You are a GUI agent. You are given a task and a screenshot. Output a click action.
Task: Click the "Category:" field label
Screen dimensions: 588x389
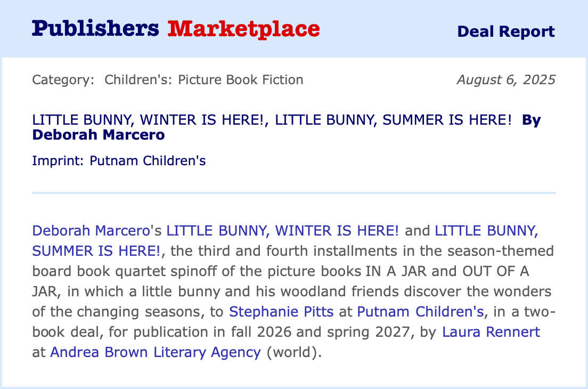coord(63,80)
